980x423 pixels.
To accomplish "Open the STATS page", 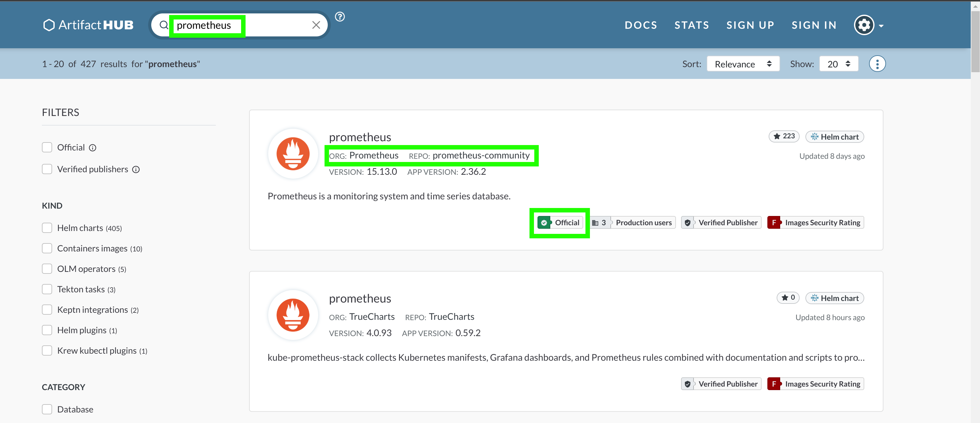I will pyautogui.click(x=692, y=25).
